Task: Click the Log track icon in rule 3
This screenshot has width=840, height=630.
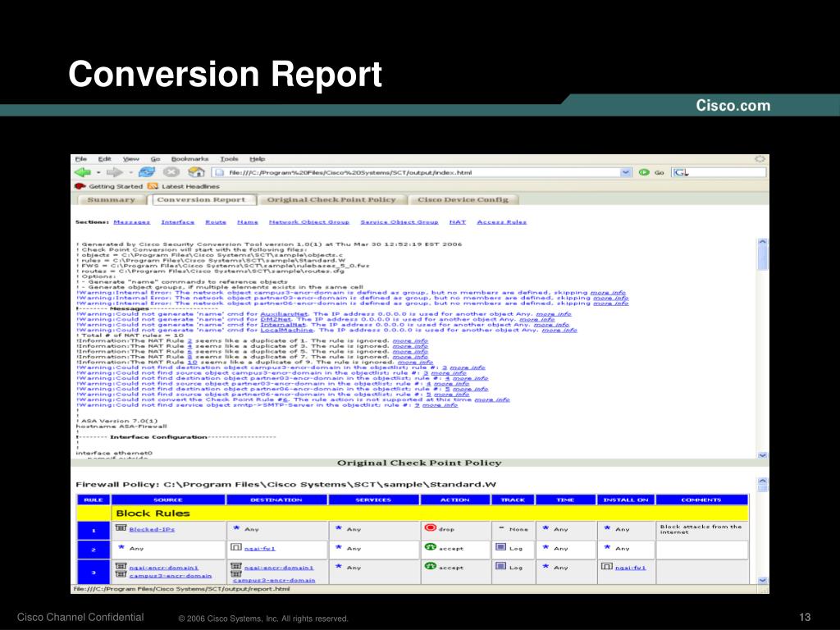Action: pyautogui.click(x=500, y=566)
